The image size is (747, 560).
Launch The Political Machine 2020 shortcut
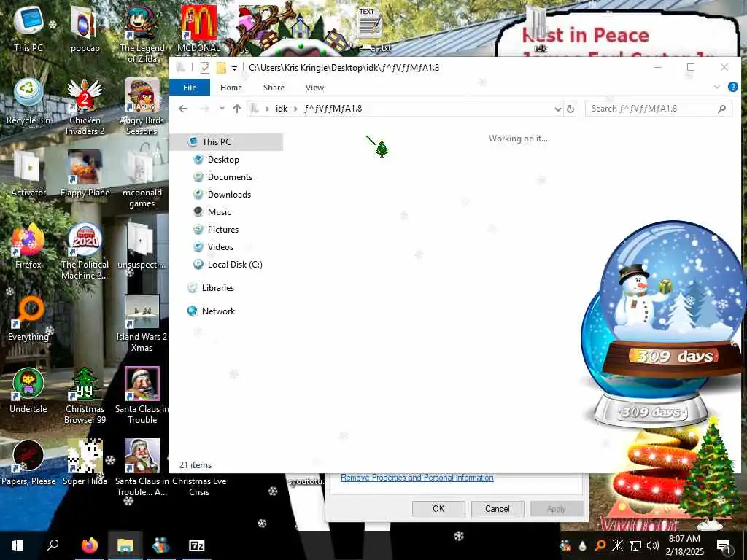click(x=85, y=252)
